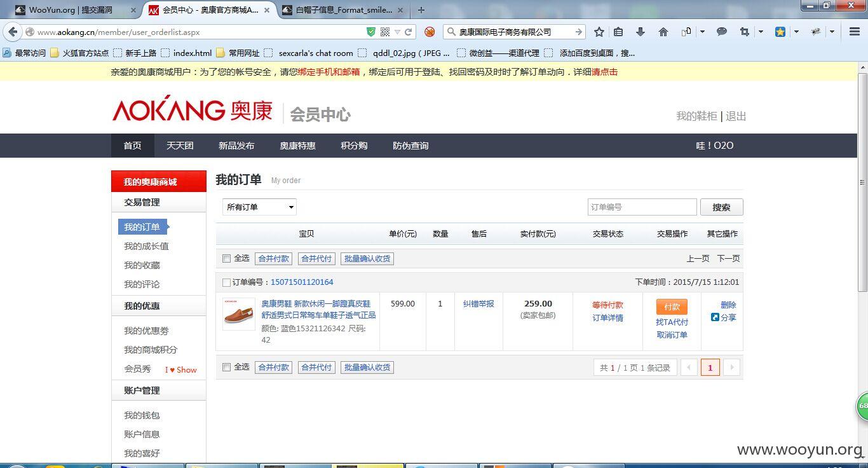Click the 取消订单 cancel order link

point(672,335)
